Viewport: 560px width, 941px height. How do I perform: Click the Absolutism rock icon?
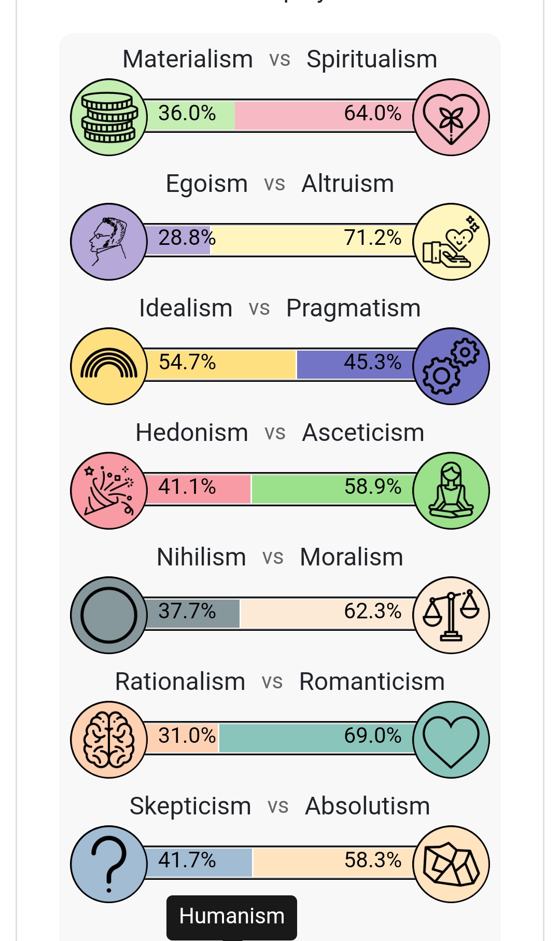[451, 864]
